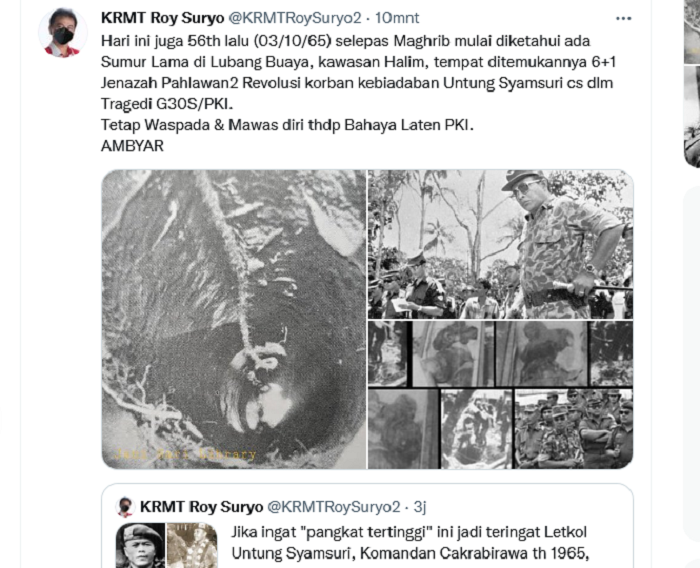Open the quoted tweet's 3j timestamp
This screenshot has height=568, width=700.
[x=420, y=507]
